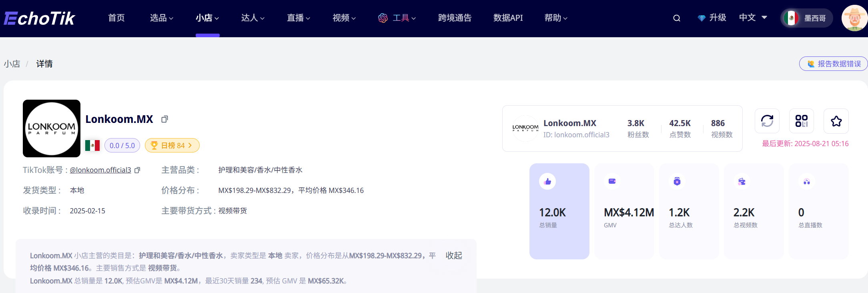Click the 3.8K followers count

click(x=636, y=123)
